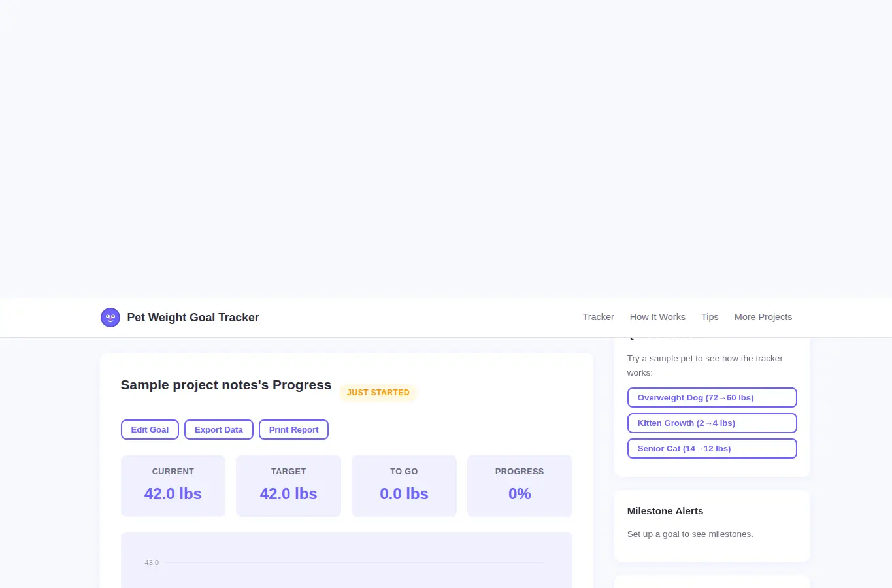Click the 43.0 chart axis label

click(152, 563)
